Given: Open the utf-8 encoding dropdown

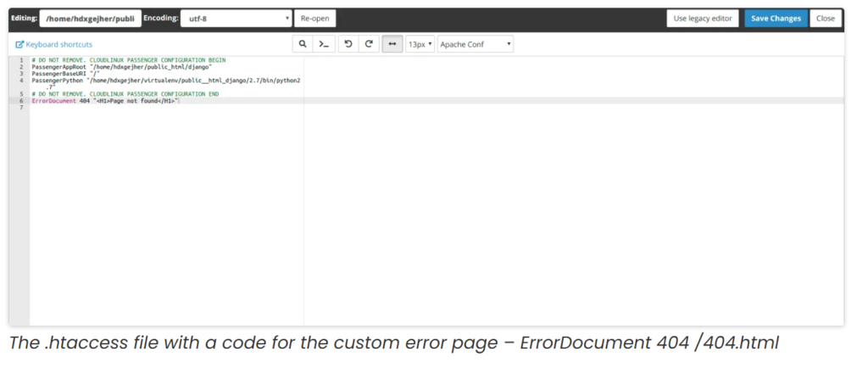Looking at the screenshot, I should [x=236, y=19].
